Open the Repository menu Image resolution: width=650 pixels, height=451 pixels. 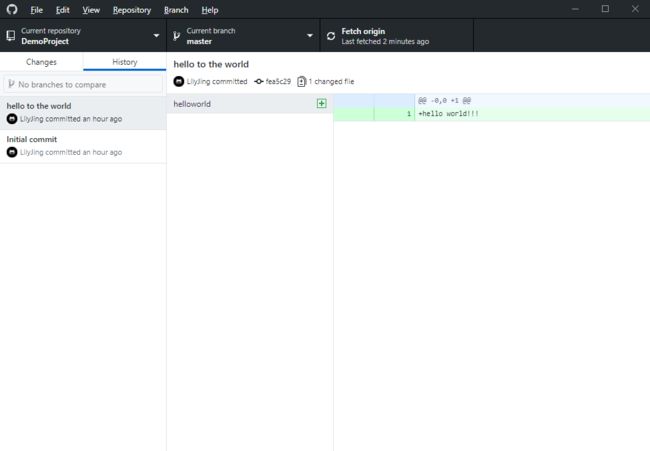(132, 10)
